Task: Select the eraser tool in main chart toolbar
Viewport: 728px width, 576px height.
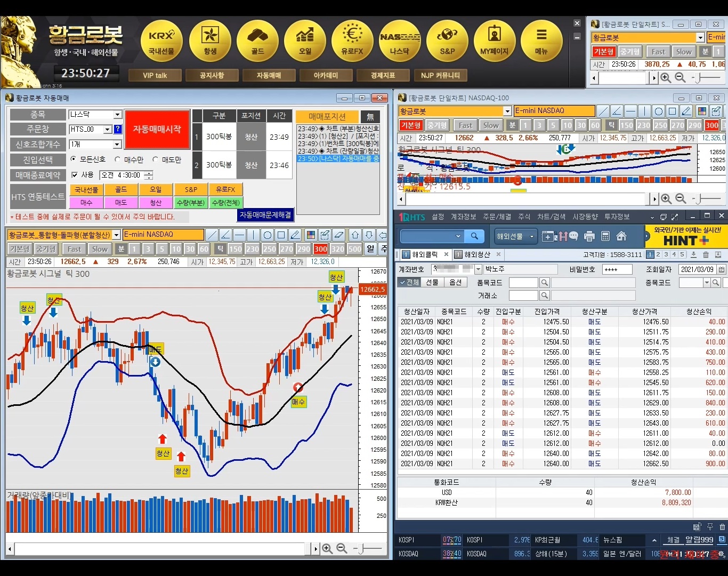Action: pyautogui.click(x=338, y=235)
